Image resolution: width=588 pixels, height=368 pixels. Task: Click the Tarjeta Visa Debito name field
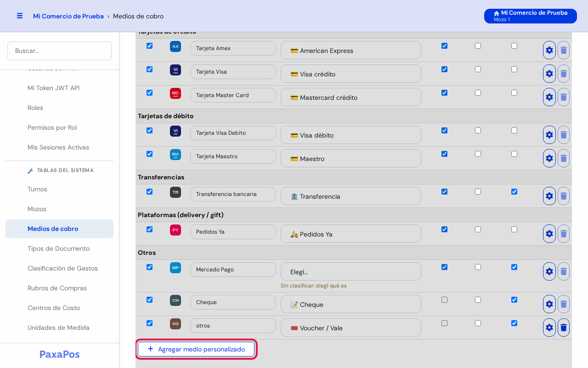(x=233, y=133)
